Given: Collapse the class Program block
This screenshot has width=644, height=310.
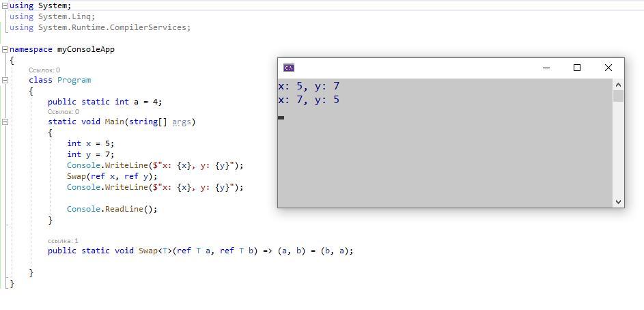Looking at the screenshot, I should 5,81.
